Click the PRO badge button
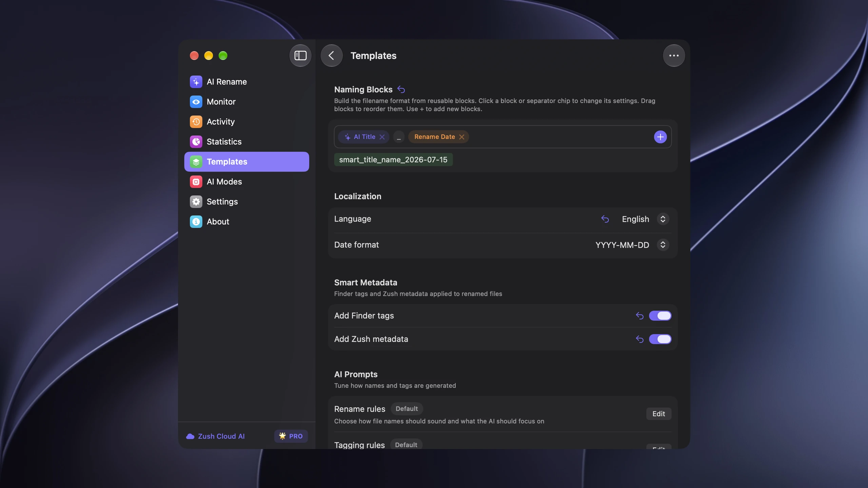 (291, 436)
